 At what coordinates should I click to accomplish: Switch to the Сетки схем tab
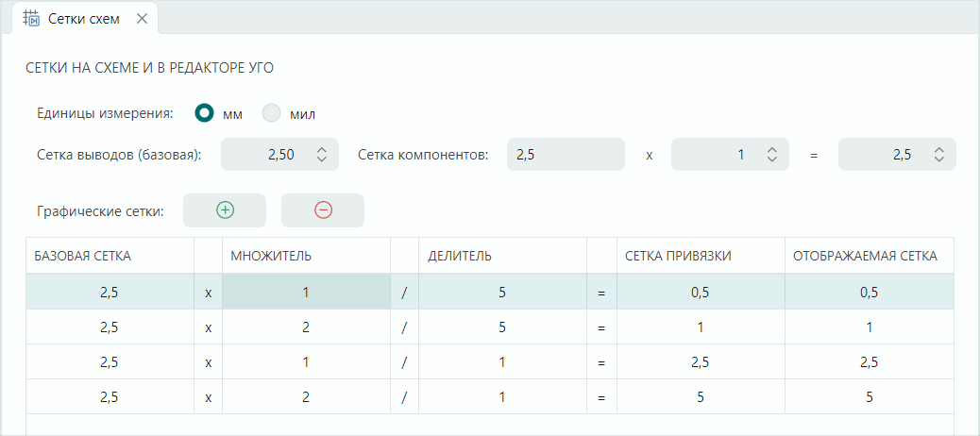[84, 19]
